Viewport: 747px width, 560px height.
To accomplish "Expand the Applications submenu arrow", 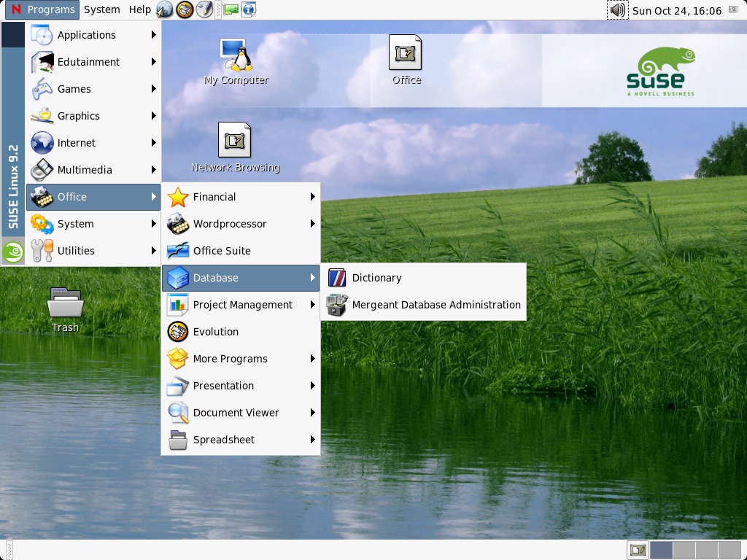I will click(x=153, y=35).
